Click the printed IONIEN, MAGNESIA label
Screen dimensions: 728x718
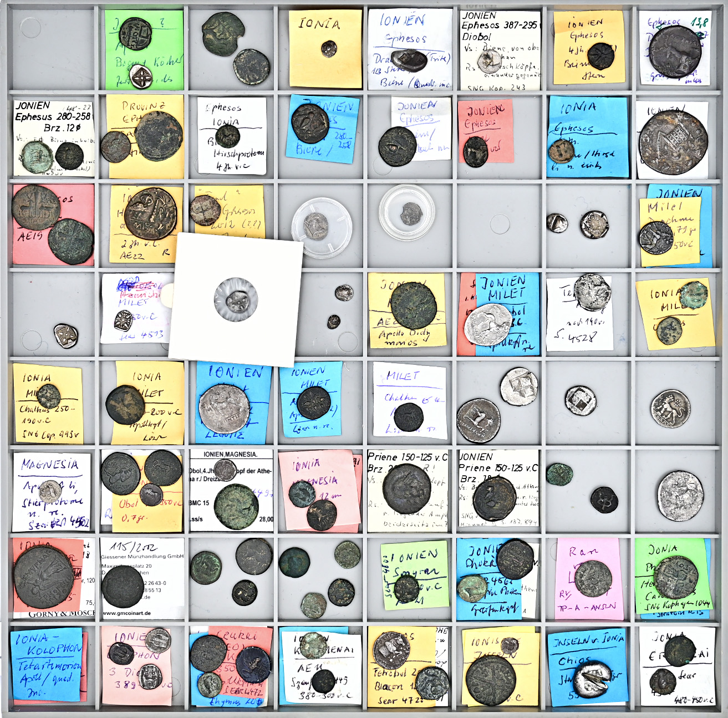click(x=230, y=454)
